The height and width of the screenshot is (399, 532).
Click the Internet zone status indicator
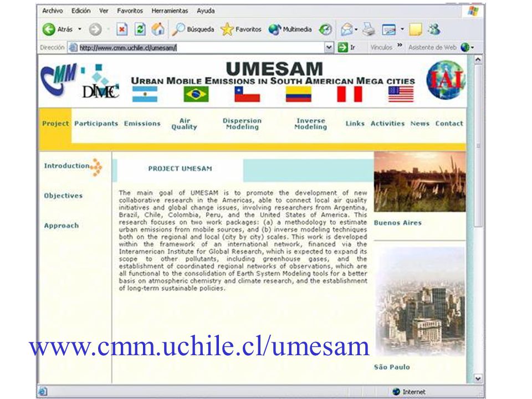click(409, 392)
